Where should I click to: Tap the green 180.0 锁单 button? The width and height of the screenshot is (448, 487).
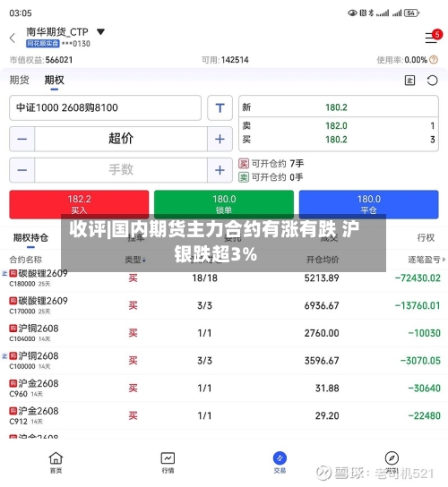click(x=224, y=204)
